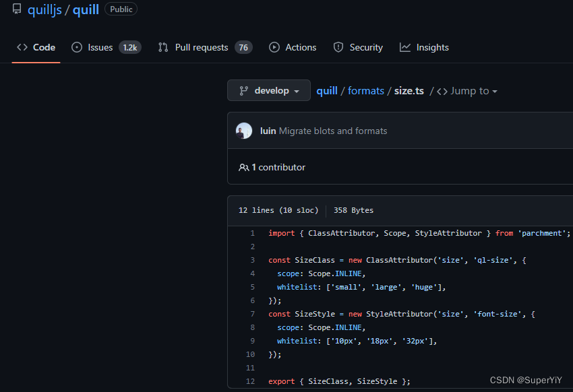
Task: Click the 358 Bytes file size
Action: click(x=353, y=210)
